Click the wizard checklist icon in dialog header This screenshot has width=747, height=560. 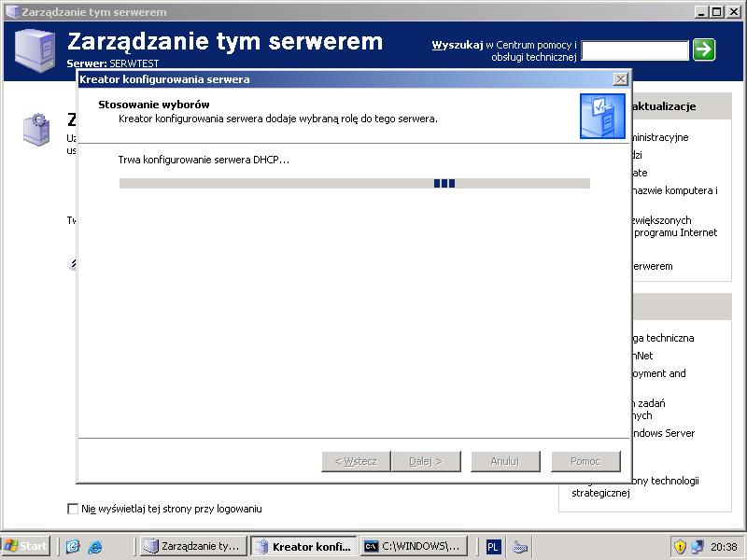pyautogui.click(x=602, y=116)
